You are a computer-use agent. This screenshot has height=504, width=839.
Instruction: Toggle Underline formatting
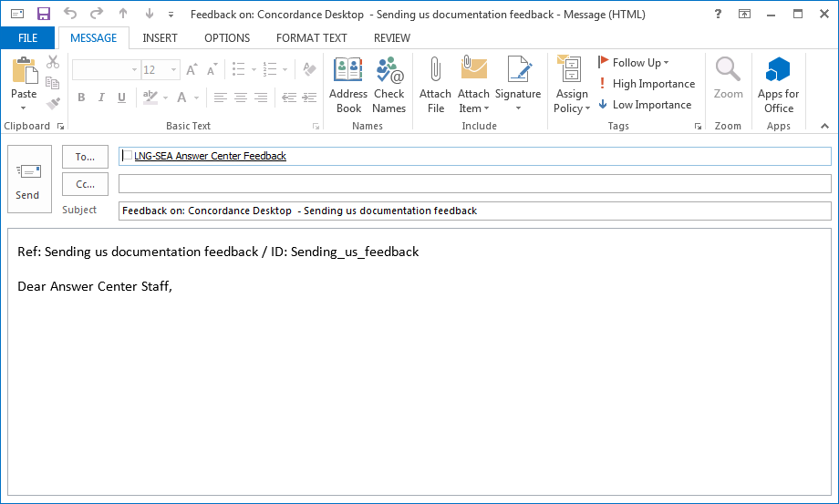pyautogui.click(x=121, y=98)
